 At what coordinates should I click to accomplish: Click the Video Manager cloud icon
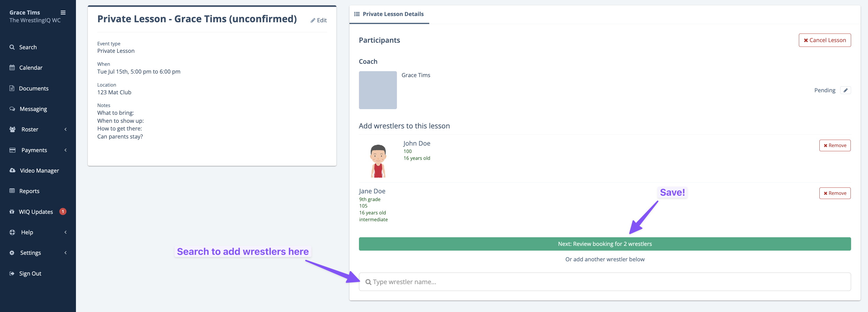tap(12, 171)
